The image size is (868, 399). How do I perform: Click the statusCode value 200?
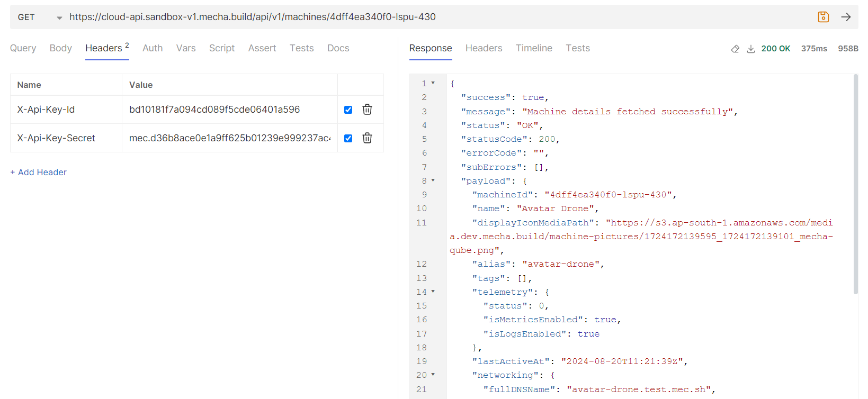coord(547,139)
